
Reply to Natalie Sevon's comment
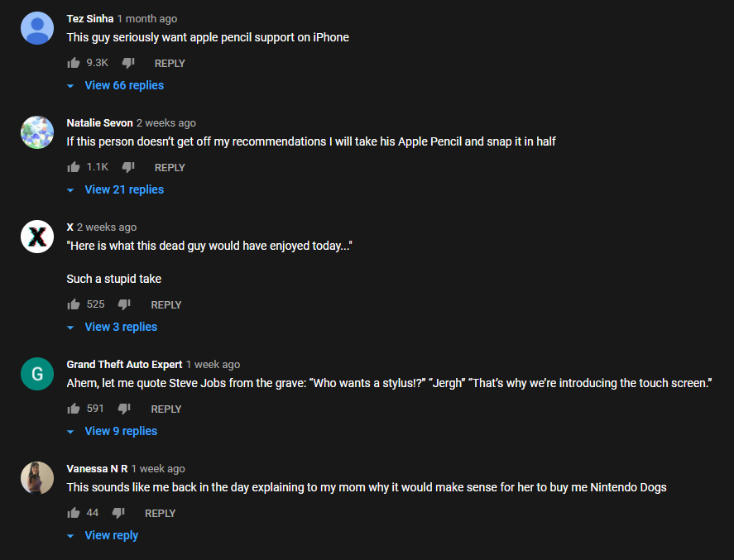(170, 167)
